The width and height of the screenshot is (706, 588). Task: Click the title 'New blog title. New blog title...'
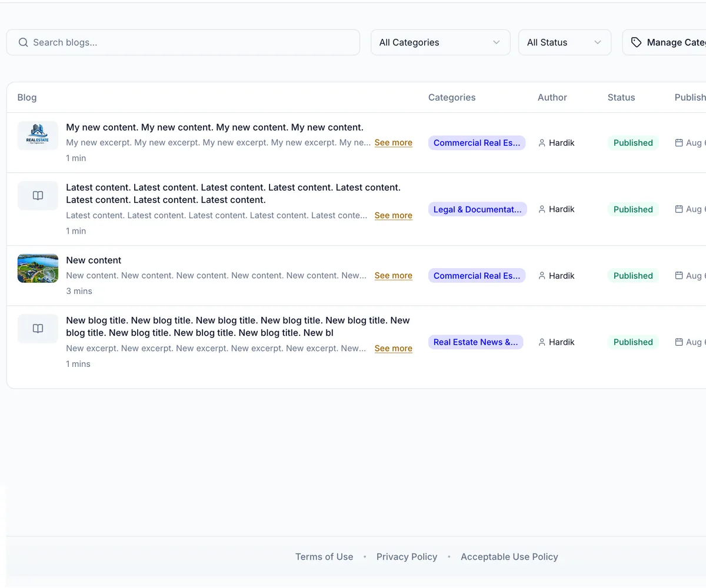coord(238,327)
